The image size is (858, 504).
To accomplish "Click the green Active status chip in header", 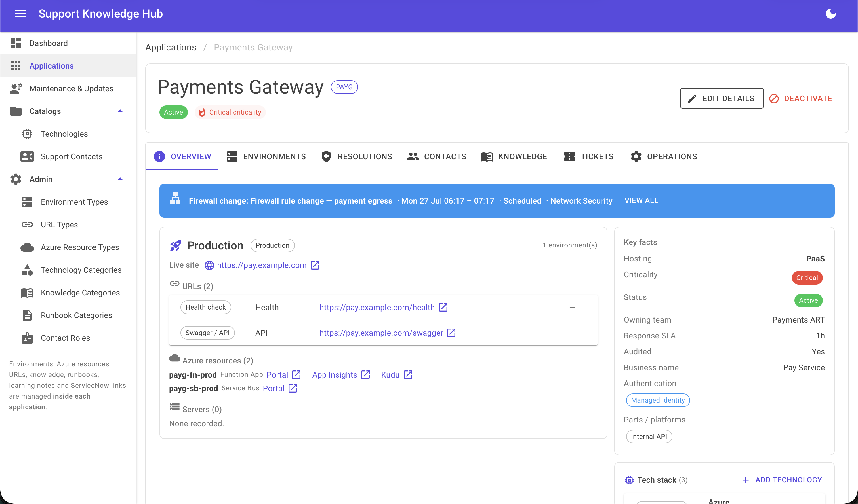I will click(x=173, y=112).
